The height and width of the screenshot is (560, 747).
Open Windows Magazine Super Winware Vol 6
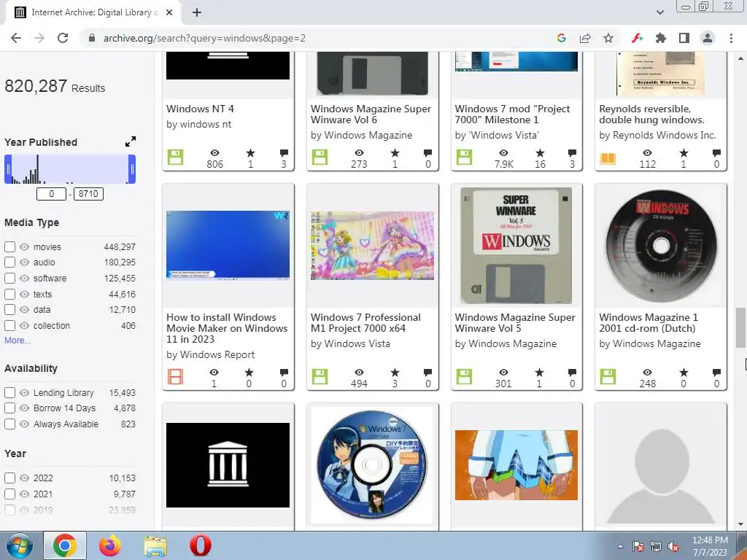click(371, 114)
